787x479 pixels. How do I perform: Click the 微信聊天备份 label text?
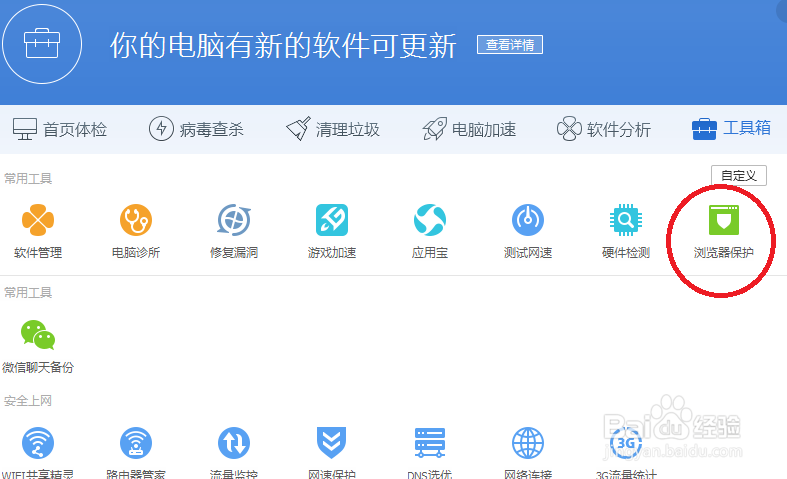point(38,367)
